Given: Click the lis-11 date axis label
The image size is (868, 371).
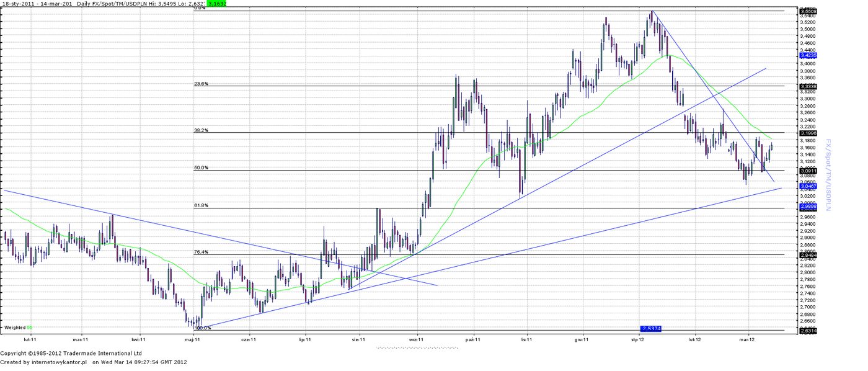Looking at the screenshot, I should click(x=526, y=340).
